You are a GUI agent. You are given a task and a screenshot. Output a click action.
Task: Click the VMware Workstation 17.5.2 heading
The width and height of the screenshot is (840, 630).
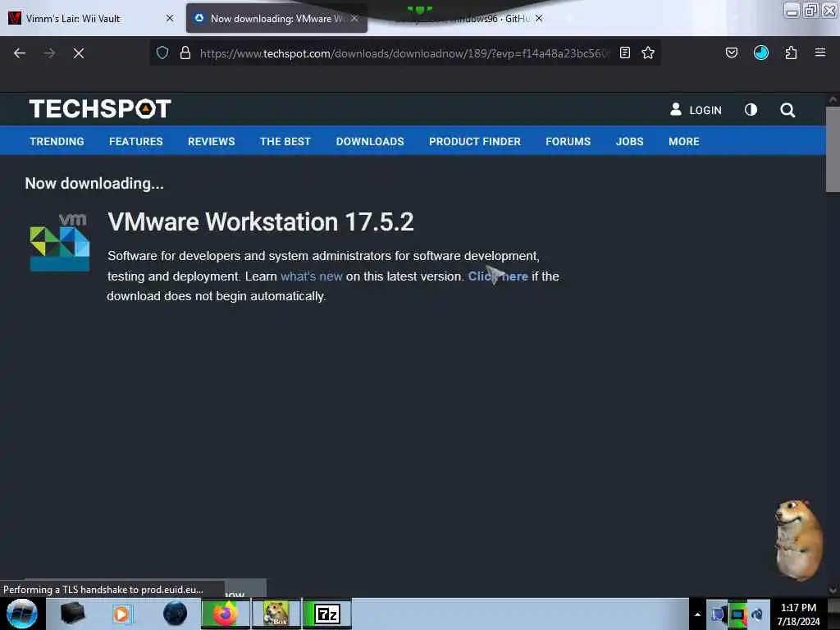[260, 221]
